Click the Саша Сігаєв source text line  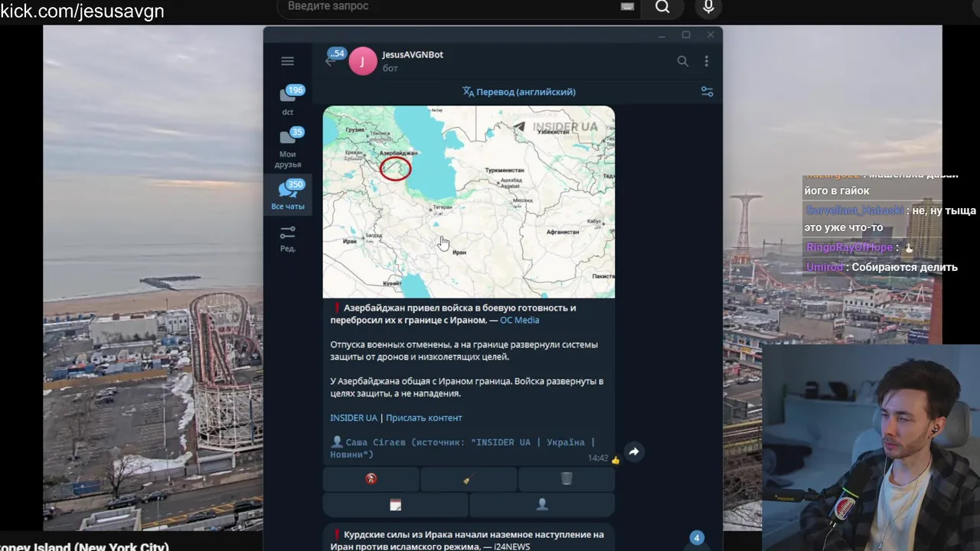pos(462,448)
